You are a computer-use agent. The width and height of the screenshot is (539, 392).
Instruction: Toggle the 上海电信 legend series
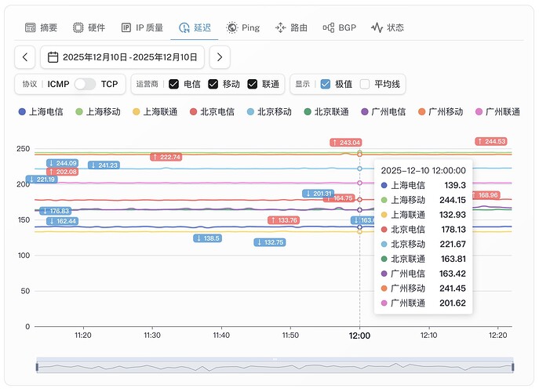click(x=41, y=111)
